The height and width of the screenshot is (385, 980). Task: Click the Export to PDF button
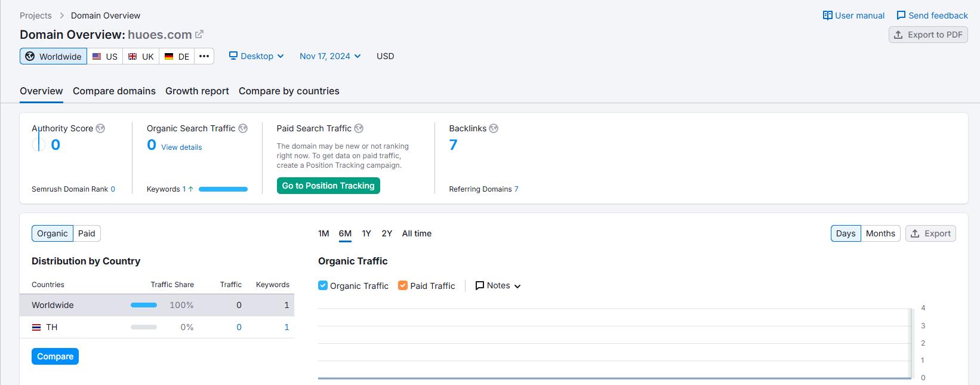tap(928, 35)
